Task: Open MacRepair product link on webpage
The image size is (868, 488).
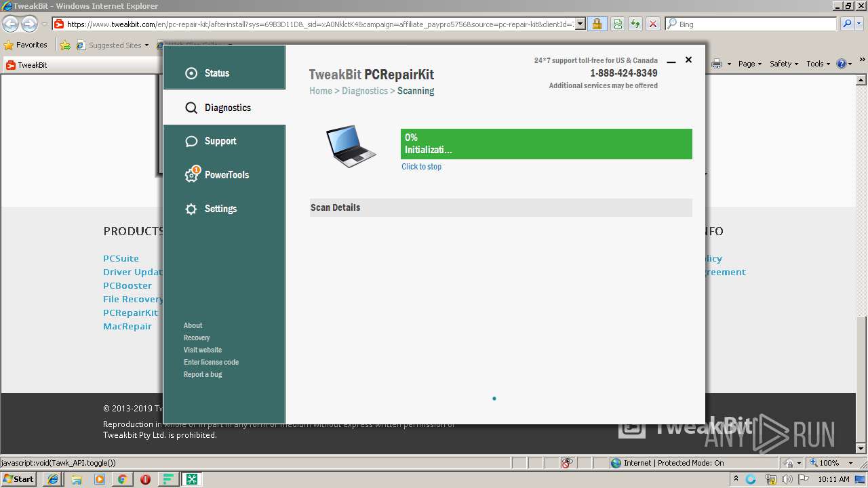Action: pyautogui.click(x=127, y=326)
